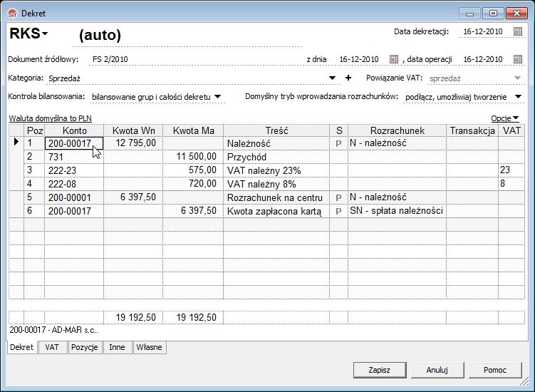Viewport: 535px width, 392px height.
Task: Click 'Waluta domyślna to PLN' link
Action: tap(49, 118)
